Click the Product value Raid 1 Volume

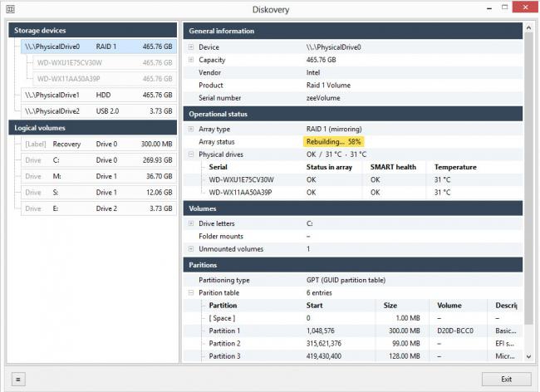pos(328,86)
